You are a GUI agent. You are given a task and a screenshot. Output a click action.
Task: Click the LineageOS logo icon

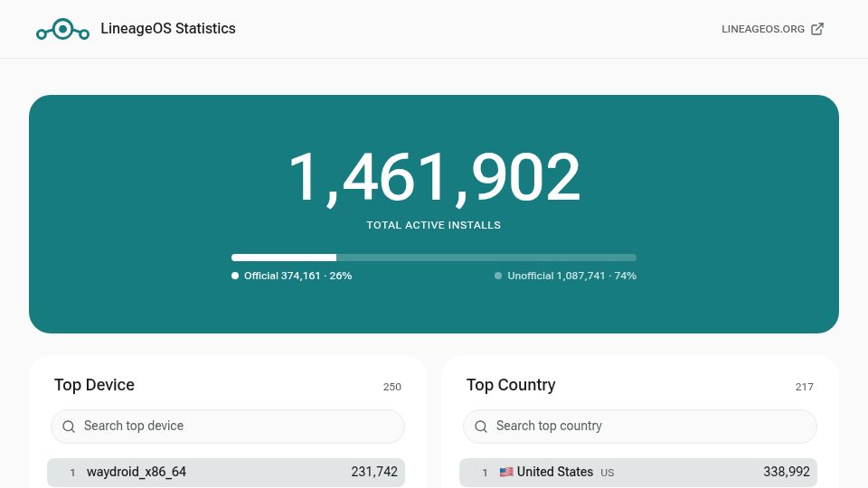coord(62,29)
